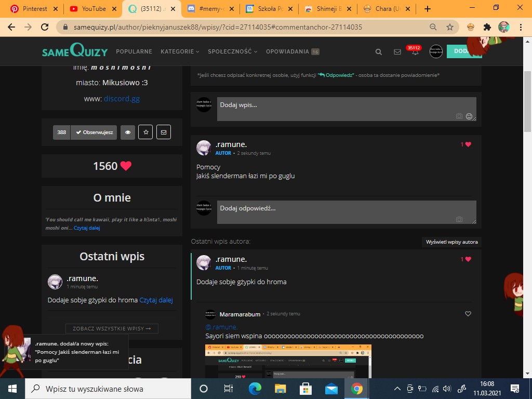This screenshot has height=399, width=532.
Task: Click camera icon in Dodaj odpowiedź field
Action: (x=459, y=219)
